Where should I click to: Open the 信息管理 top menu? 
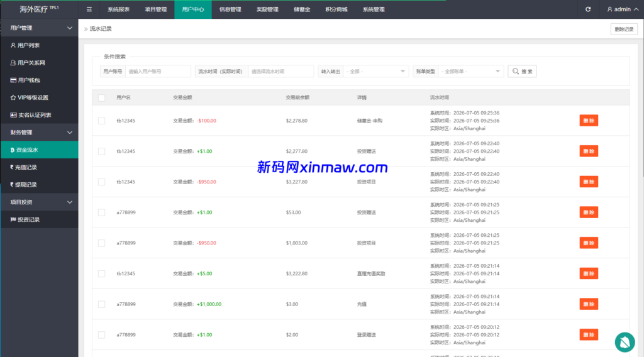pos(230,9)
